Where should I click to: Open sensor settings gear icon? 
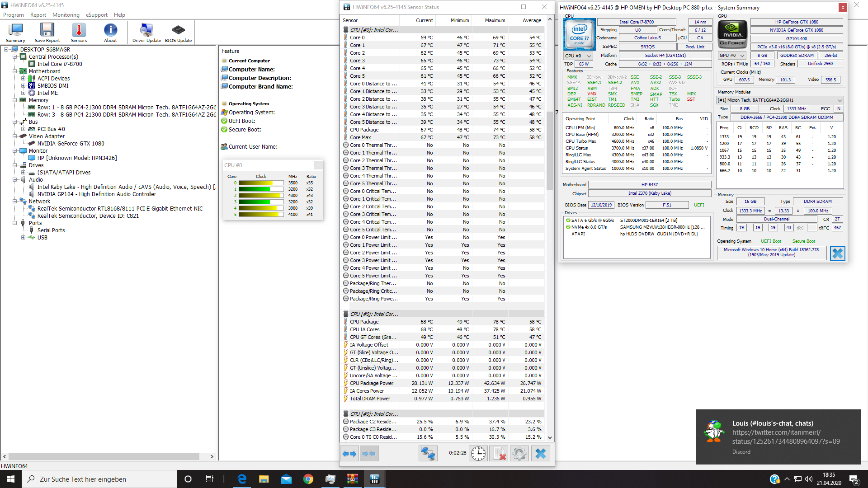point(519,454)
